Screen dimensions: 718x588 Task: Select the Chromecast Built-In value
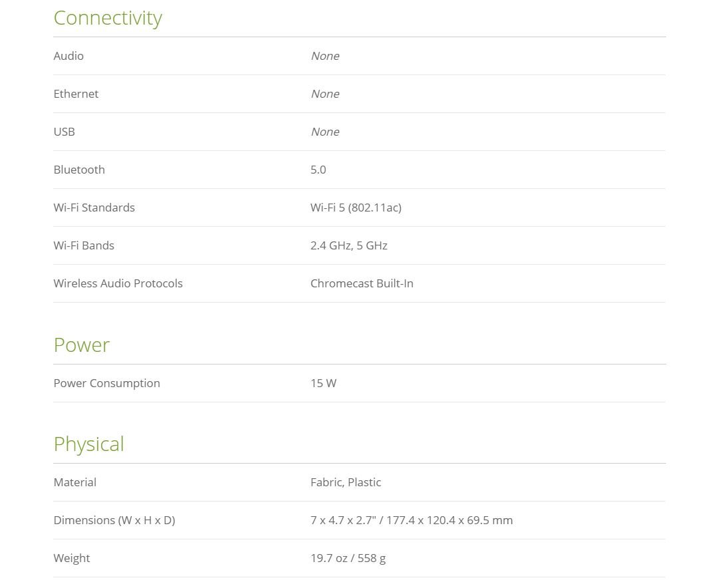pos(362,283)
